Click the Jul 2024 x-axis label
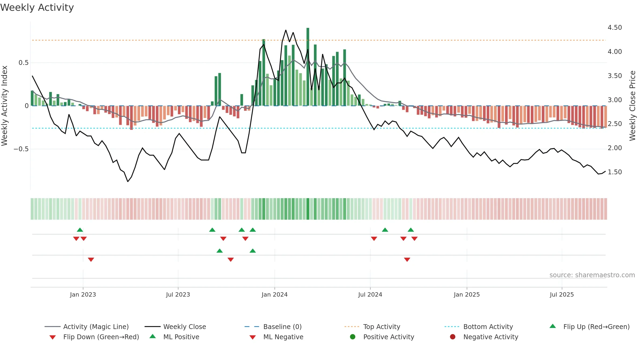644x362 pixels. [370, 295]
